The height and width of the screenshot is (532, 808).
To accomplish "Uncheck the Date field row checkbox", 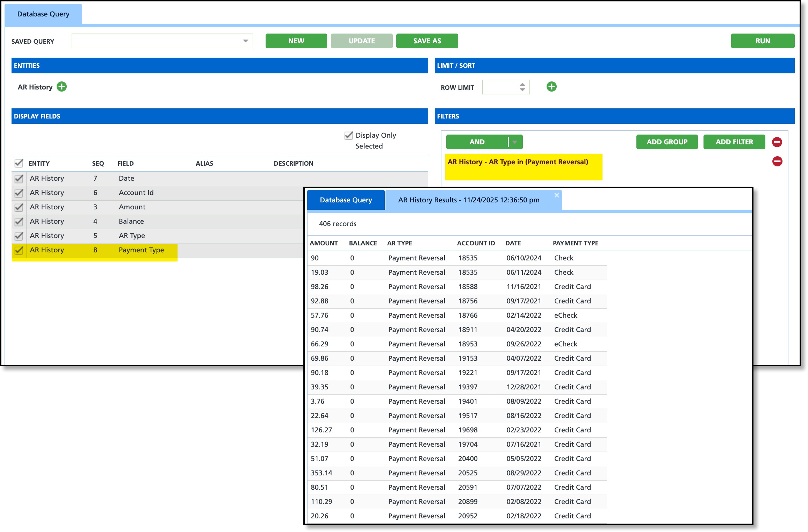I will [x=19, y=179].
